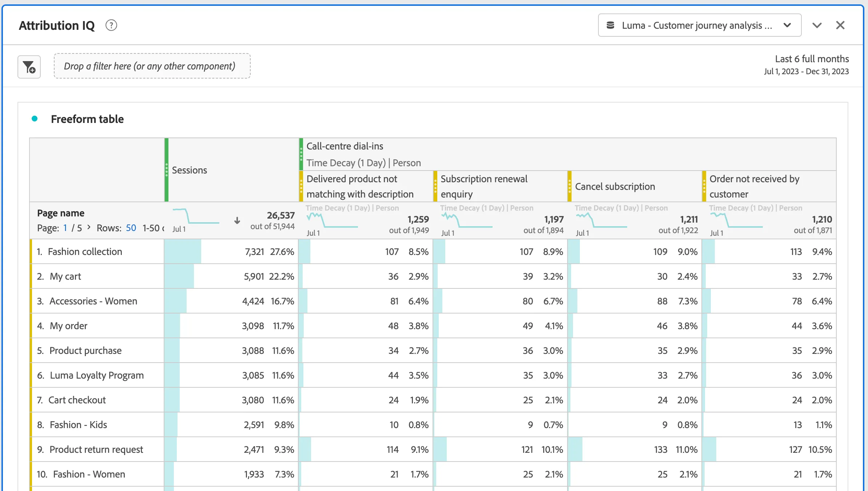
Task: Click the Page name dimension header
Action: [x=61, y=213]
